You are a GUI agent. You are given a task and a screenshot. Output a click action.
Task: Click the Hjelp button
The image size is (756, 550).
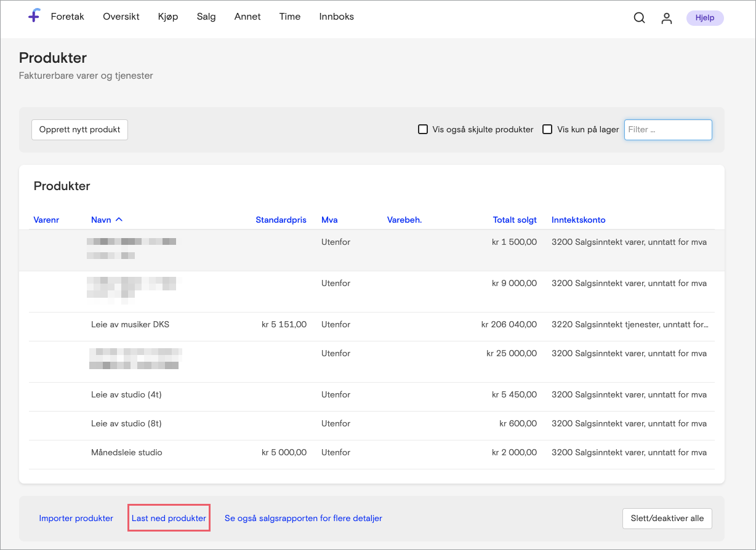click(x=705, y=18)
